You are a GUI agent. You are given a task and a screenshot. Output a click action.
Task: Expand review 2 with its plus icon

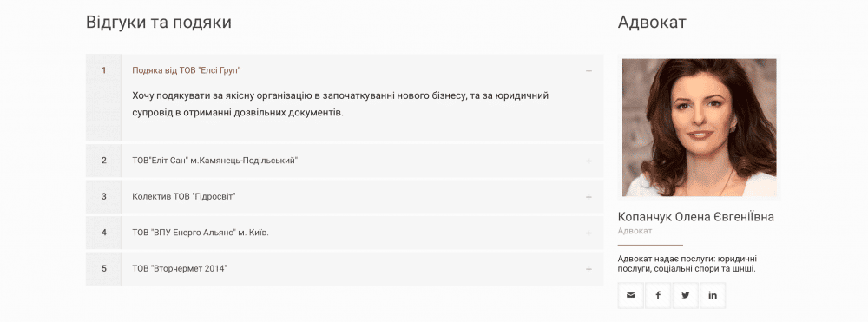(589, 161)
